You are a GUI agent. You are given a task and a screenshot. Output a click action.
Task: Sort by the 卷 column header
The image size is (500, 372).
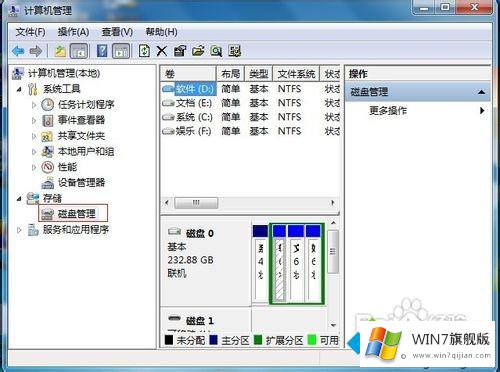pyautogui.click(x=189, y=74)
